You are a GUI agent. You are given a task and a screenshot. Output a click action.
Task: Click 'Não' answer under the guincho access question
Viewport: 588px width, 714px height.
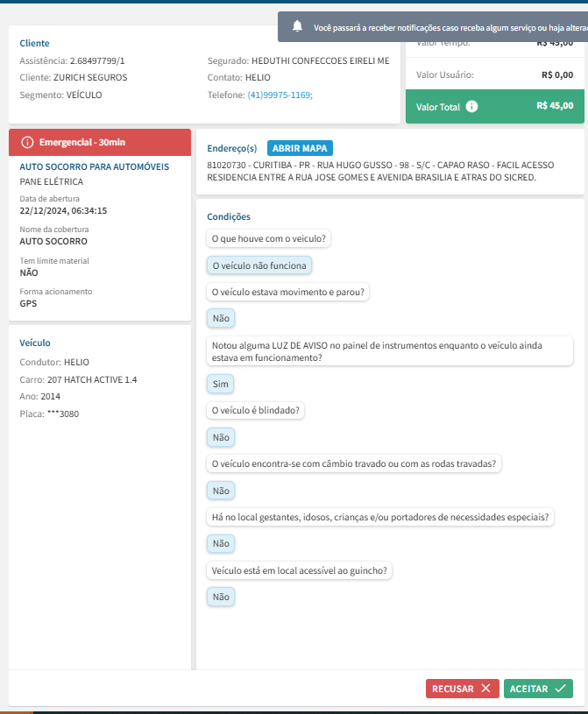click(221, 597)
